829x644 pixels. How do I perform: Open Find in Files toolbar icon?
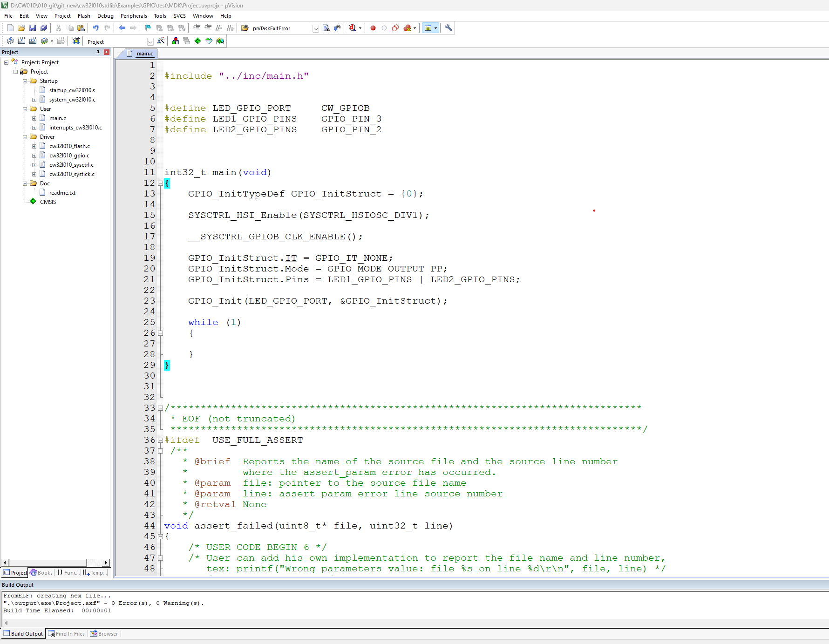tap(245, 28)
